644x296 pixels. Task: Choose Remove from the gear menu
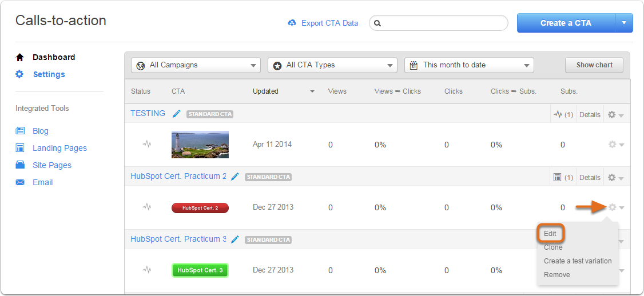(556, 275)
